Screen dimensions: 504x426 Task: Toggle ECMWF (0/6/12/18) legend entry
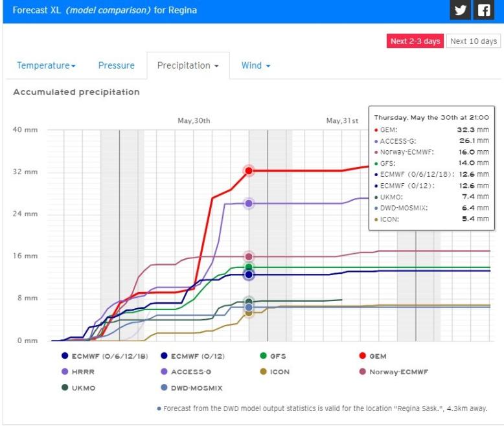[105, 356]
